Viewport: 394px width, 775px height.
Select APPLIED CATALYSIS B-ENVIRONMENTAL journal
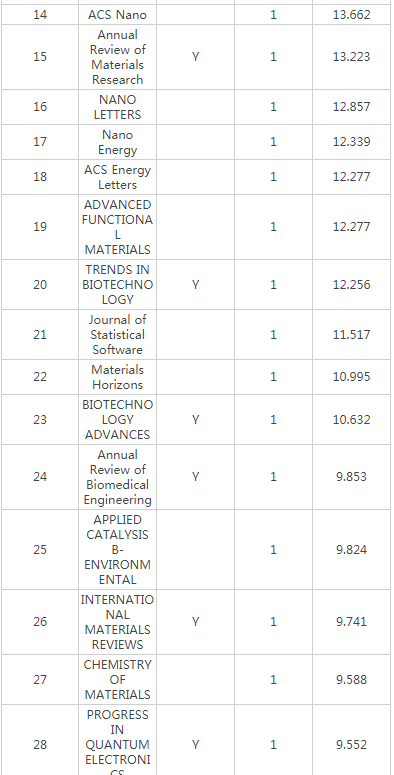[x=117, y=550]
